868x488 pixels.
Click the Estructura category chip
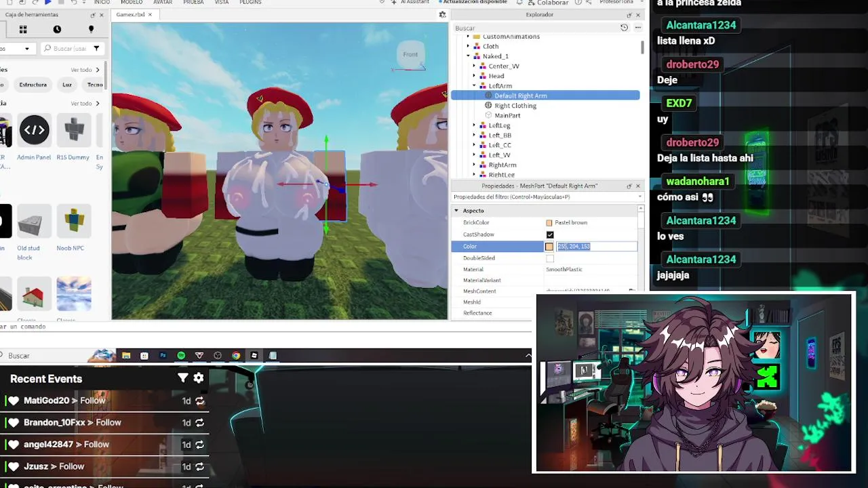(x=33, y=85)
